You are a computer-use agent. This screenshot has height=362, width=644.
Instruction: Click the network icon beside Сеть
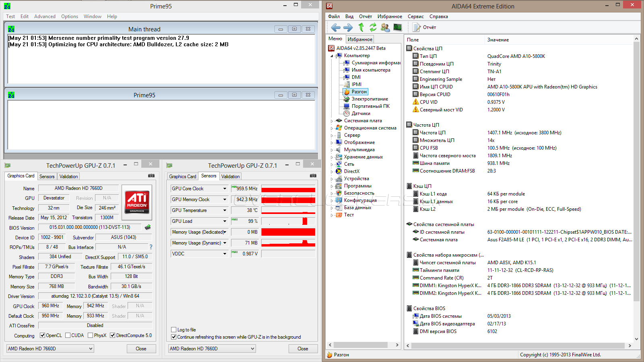pos(339,164)
